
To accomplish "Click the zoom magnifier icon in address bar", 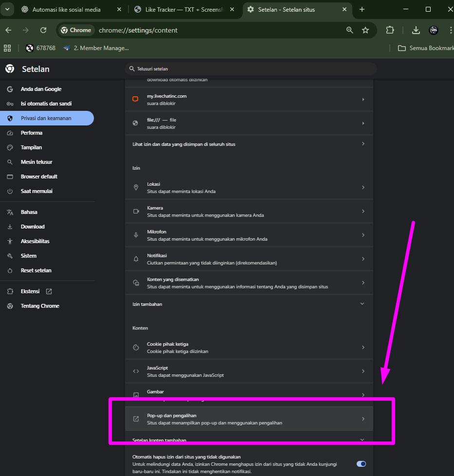I will click(349, 30).
